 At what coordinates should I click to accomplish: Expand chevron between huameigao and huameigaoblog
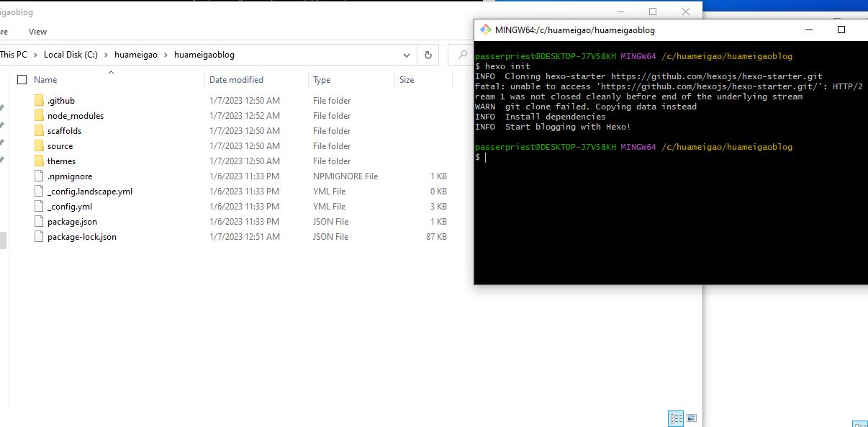[x=166, y=55]
